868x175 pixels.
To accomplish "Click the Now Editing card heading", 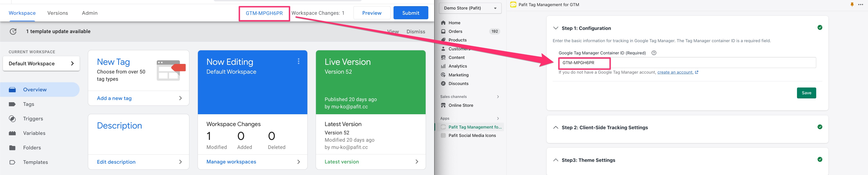I will (x=230, y=62).
